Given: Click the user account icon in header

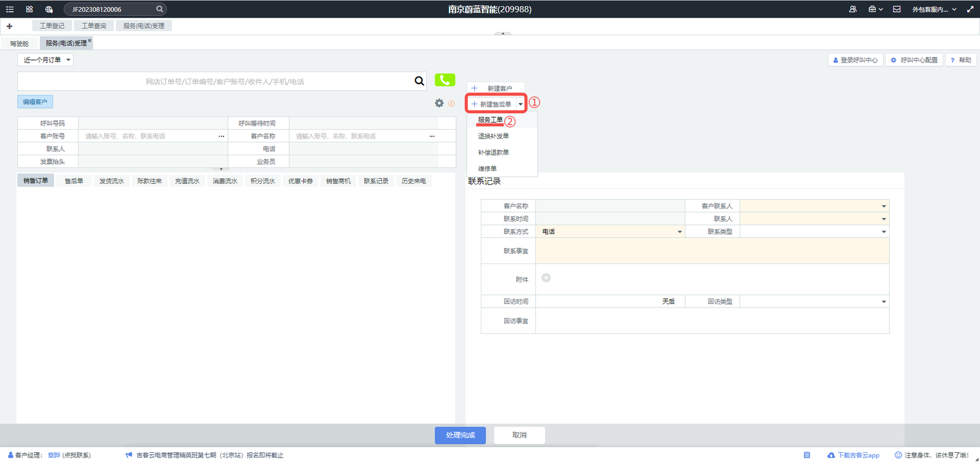Looking at the screenshot, I should 853,9.
